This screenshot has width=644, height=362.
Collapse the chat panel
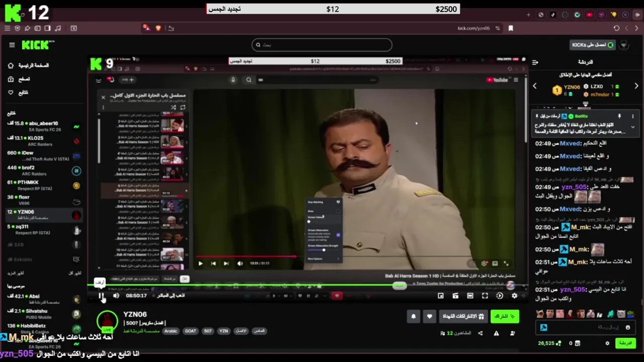click(535, 62)
